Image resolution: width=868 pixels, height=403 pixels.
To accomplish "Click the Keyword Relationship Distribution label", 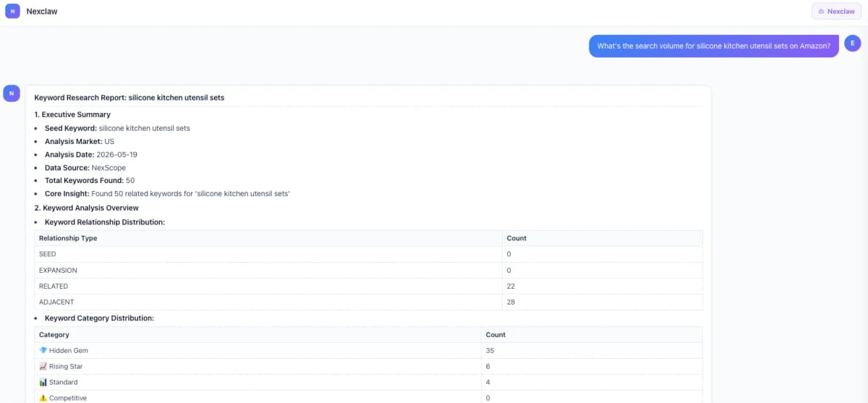I will tap(105, 222).
